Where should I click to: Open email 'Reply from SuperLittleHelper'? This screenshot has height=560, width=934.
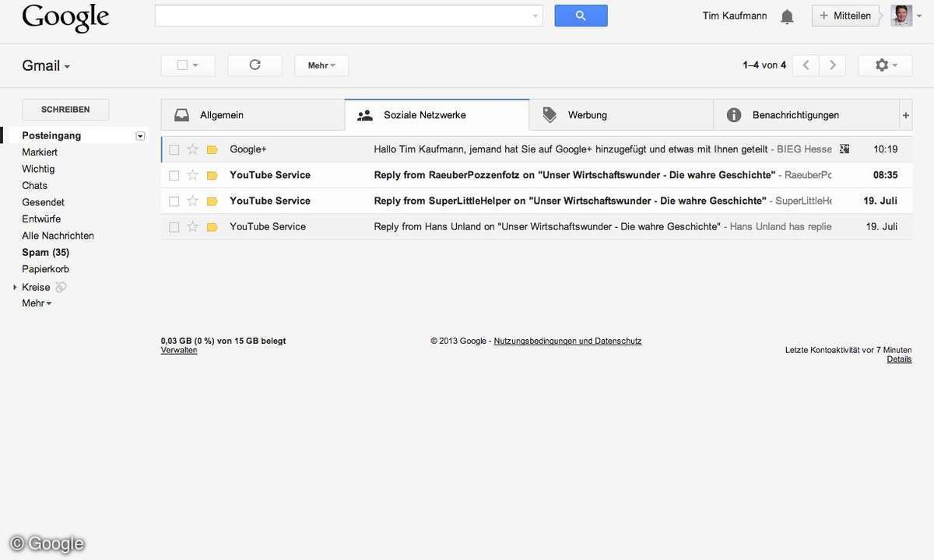coord(536,201)
